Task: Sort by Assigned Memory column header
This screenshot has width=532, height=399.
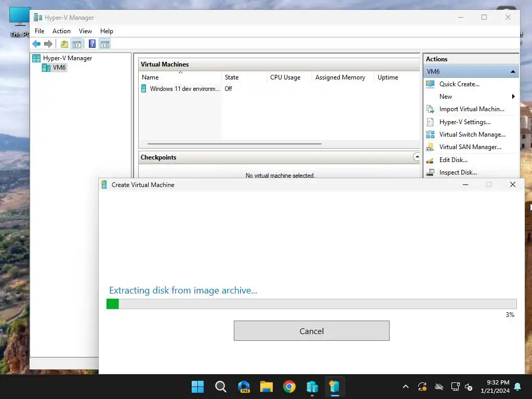Action: pos(343,77)
